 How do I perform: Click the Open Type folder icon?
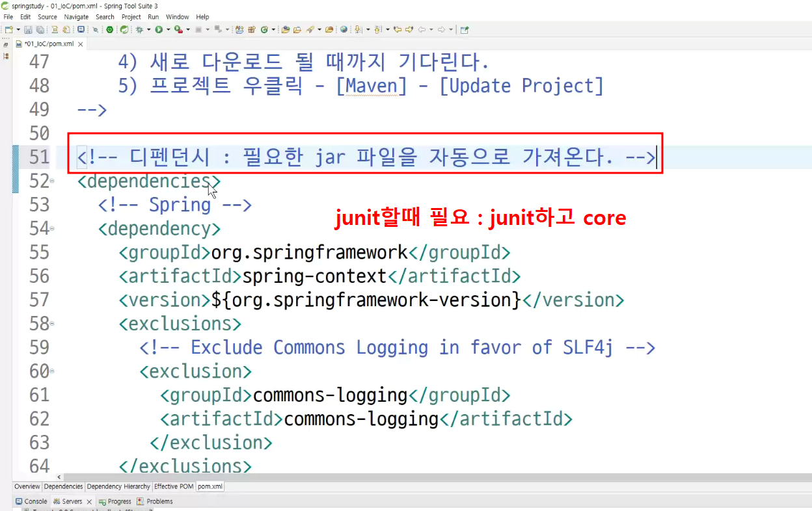(x=286, y=29)
